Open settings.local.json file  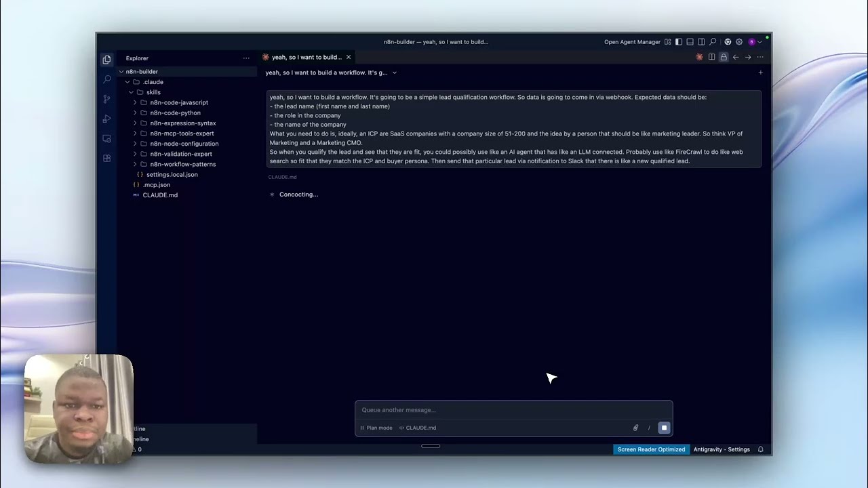[x=172, y=175]
